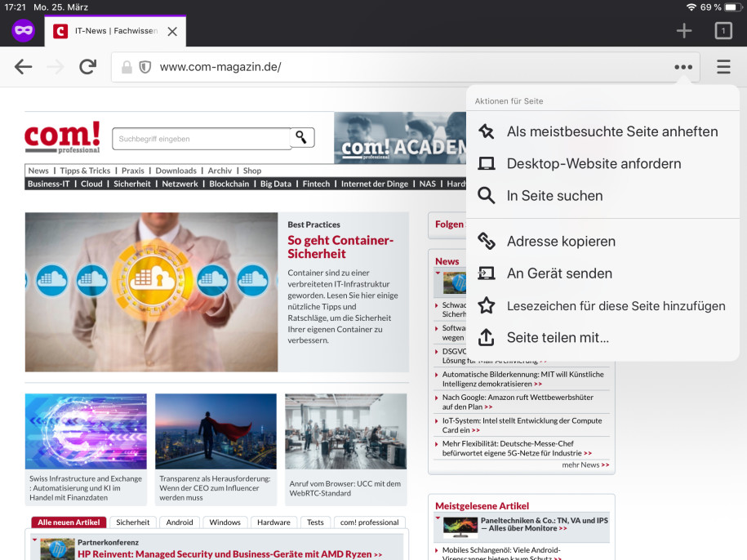The height and width of the screenshot is (560, 747).
Task: Open the CEO Influencer article thumbnail
Action: pyautogui.click(x=216, y=431)
